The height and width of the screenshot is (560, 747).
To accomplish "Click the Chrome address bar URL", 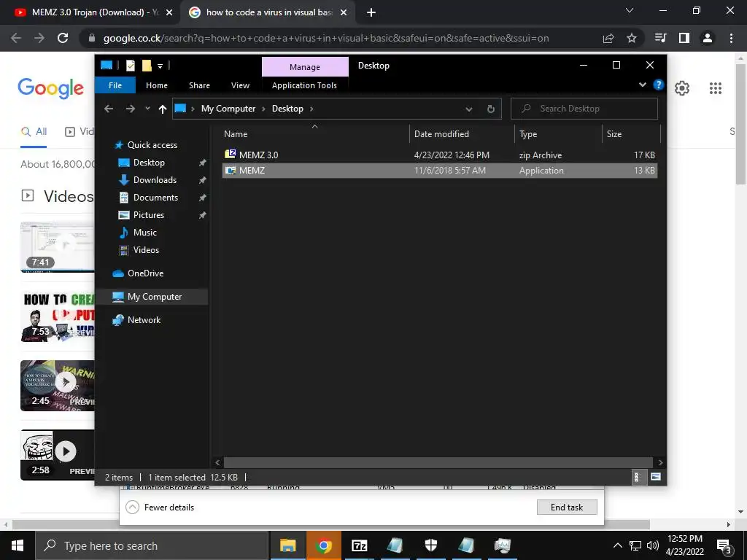I will tap(326, 38).
